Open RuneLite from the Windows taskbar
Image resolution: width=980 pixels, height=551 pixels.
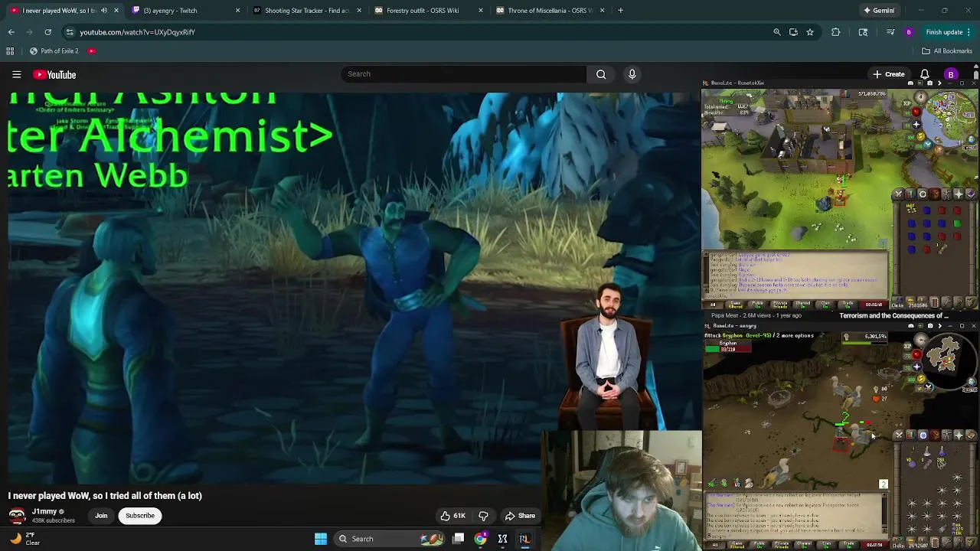524,539
